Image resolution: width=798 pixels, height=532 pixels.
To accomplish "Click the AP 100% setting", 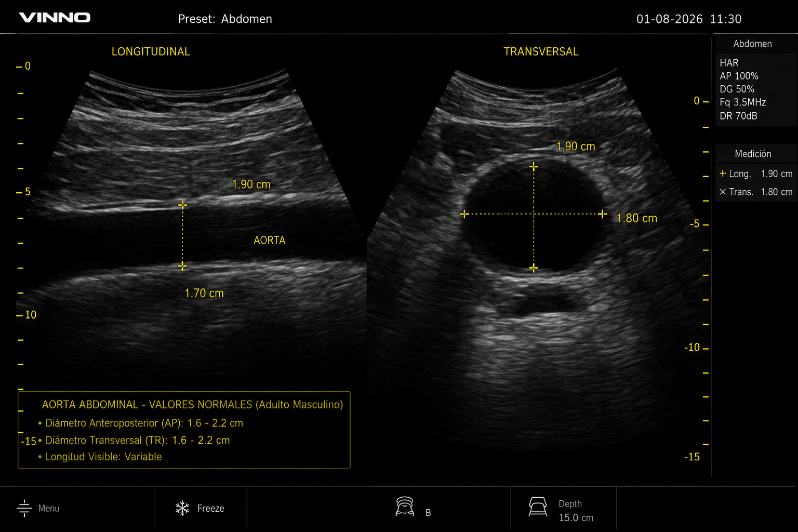I will pyautogui.click(x=739, y=76).
